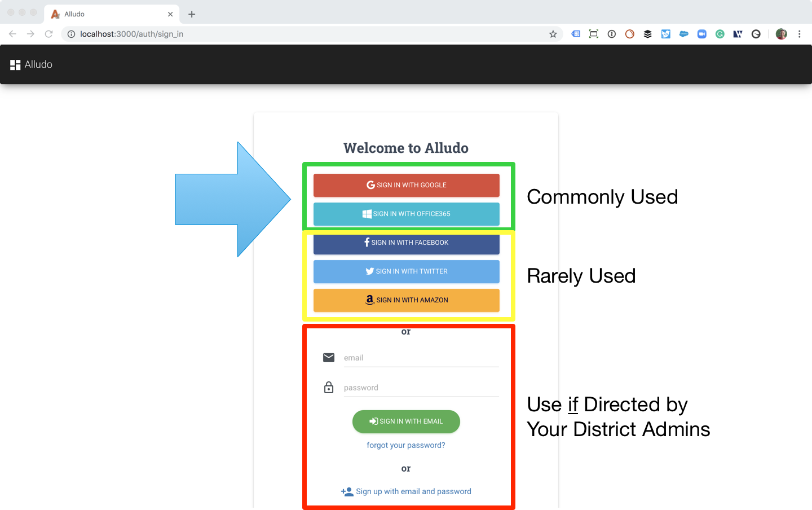This screenshot has height=510, width=812.
Task: Sign in with Twitter
Action: tap(407, 271)
